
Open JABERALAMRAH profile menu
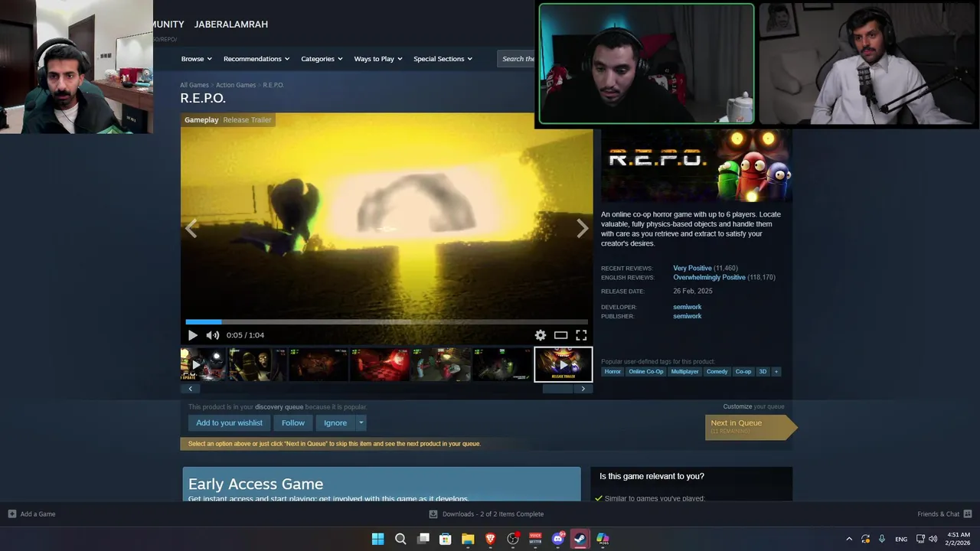click(x=231, y=24)
